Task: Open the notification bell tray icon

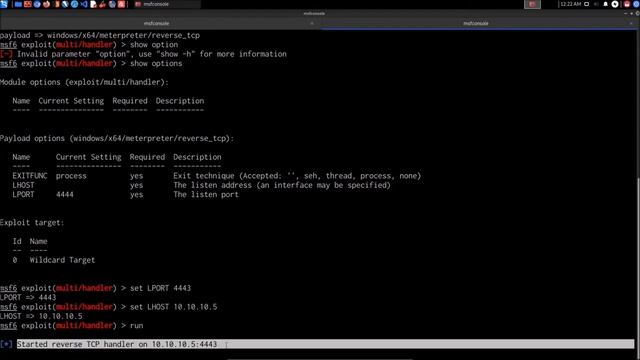Action: [606, 4]
